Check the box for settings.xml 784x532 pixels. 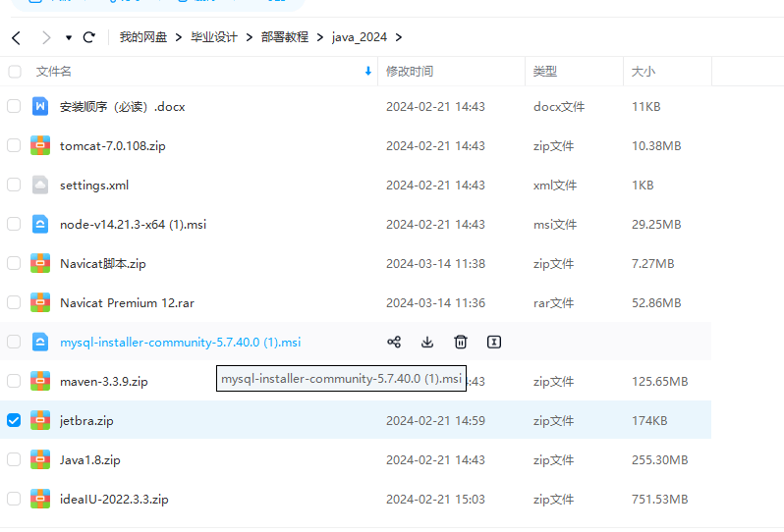point(14,185)
